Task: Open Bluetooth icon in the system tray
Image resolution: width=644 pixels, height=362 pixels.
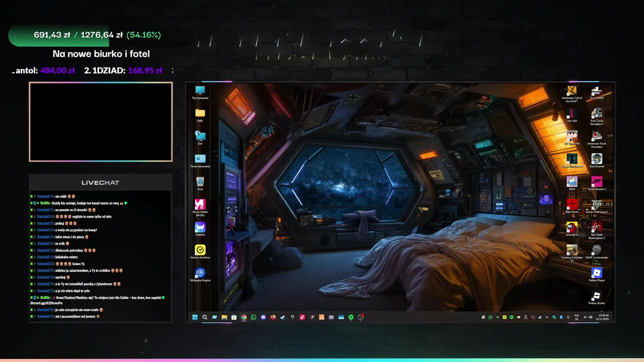Action: 561,317
